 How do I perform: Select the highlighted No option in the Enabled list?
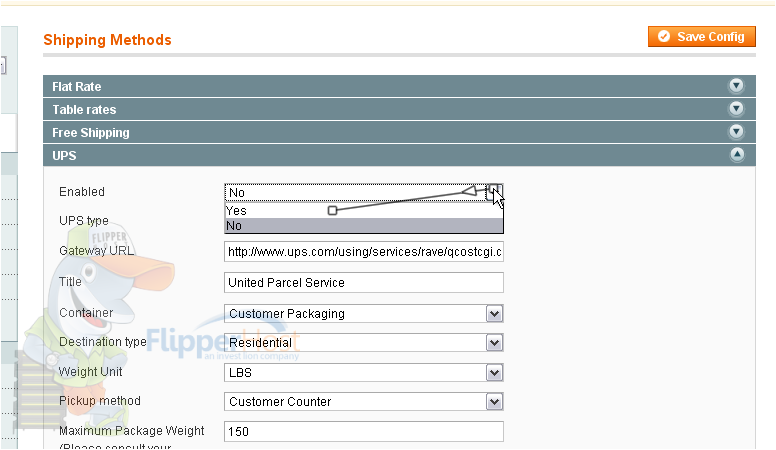point(364,226)
